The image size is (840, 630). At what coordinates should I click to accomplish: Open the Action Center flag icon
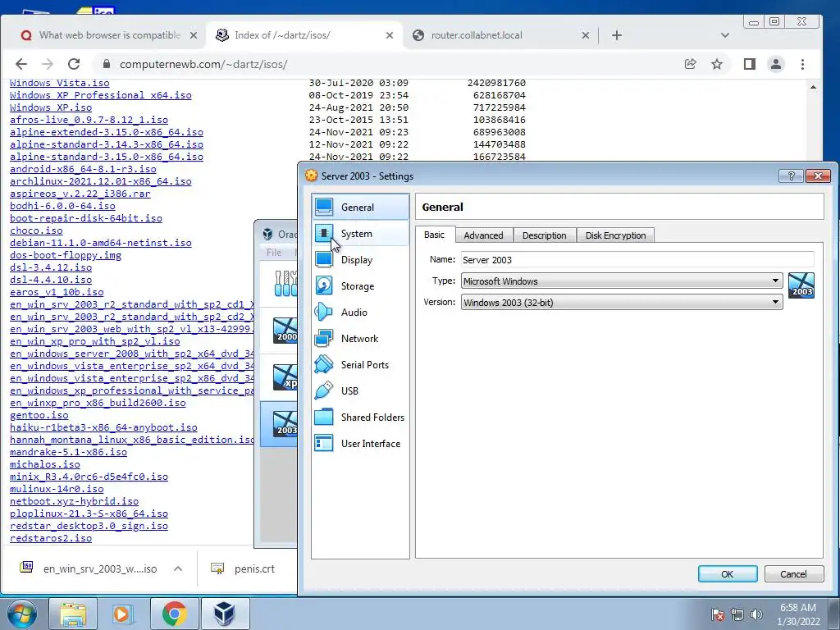(x=717, y=614)
